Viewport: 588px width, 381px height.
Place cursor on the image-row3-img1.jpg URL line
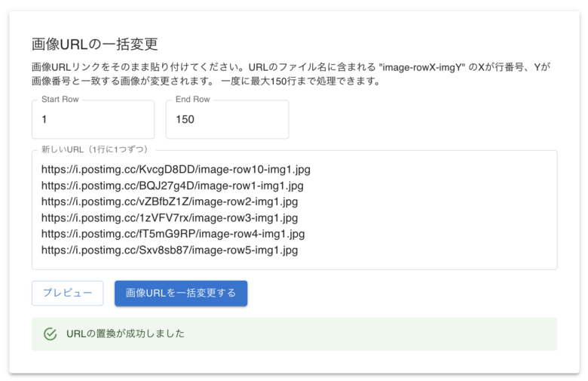pos(170,218)
